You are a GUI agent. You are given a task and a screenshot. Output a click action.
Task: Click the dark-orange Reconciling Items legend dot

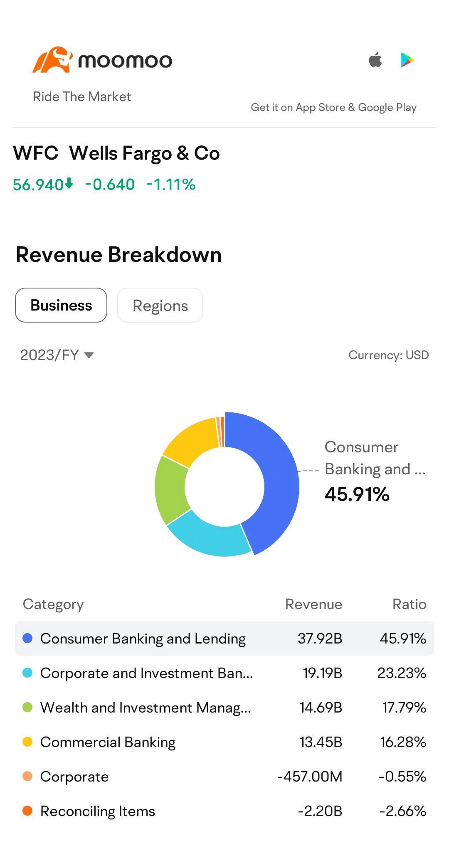[27, 811]
